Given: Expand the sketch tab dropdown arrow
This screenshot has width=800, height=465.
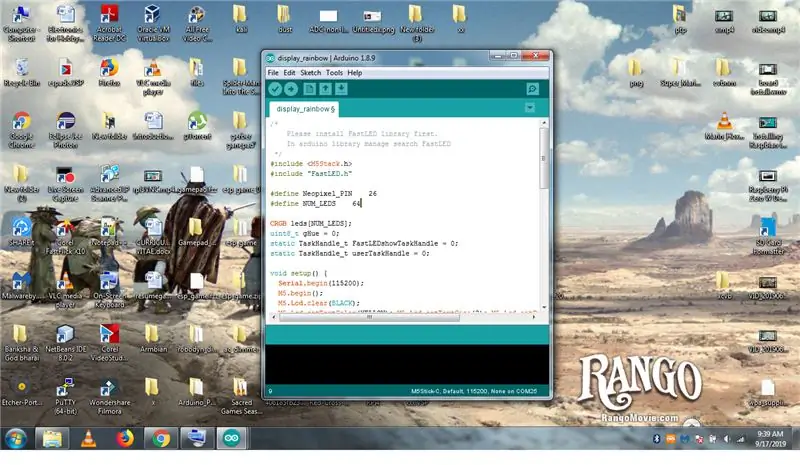Looking at the screenshot, I should pos(530,108).
